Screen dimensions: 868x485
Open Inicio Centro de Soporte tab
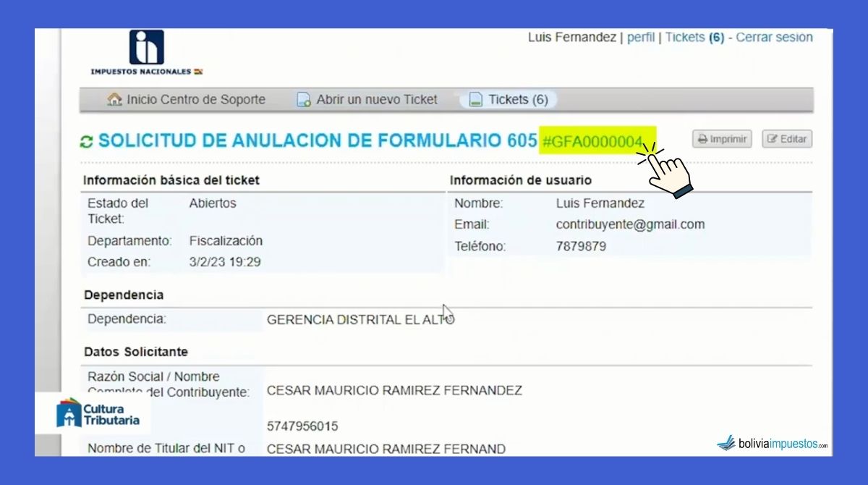pos(195,100)
